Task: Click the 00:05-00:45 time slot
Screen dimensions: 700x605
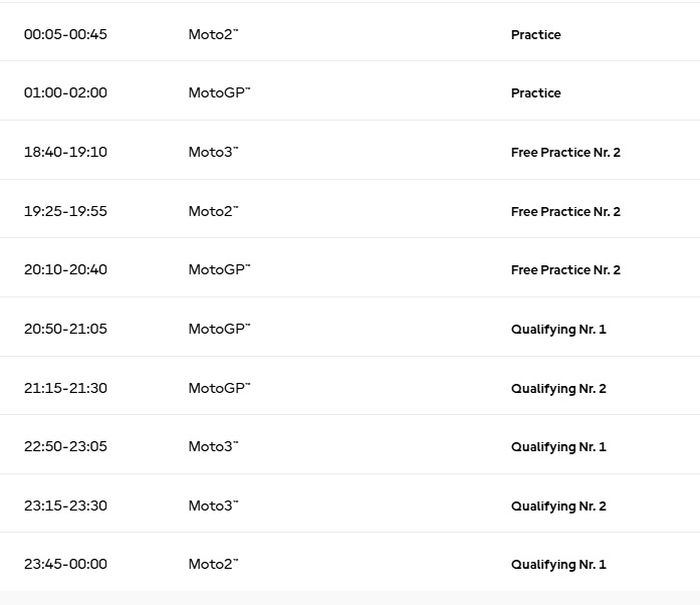Action: (65, 34)
